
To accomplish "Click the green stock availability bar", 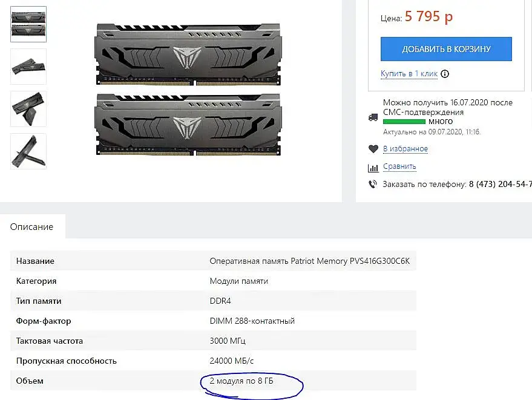I will point(404,122).
